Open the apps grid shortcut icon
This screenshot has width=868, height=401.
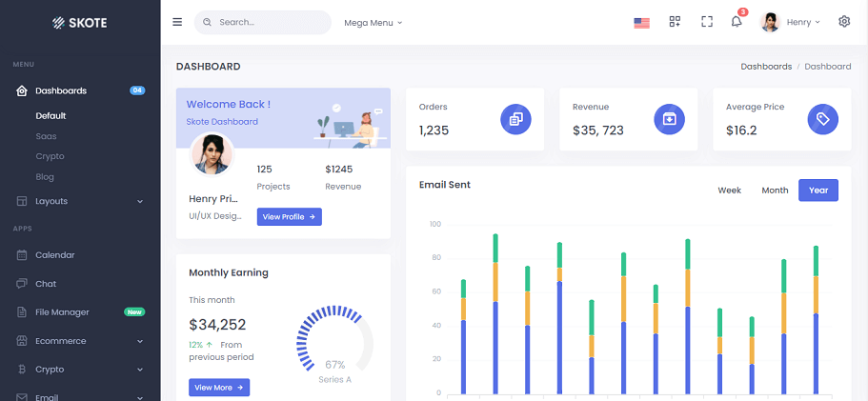675,22
